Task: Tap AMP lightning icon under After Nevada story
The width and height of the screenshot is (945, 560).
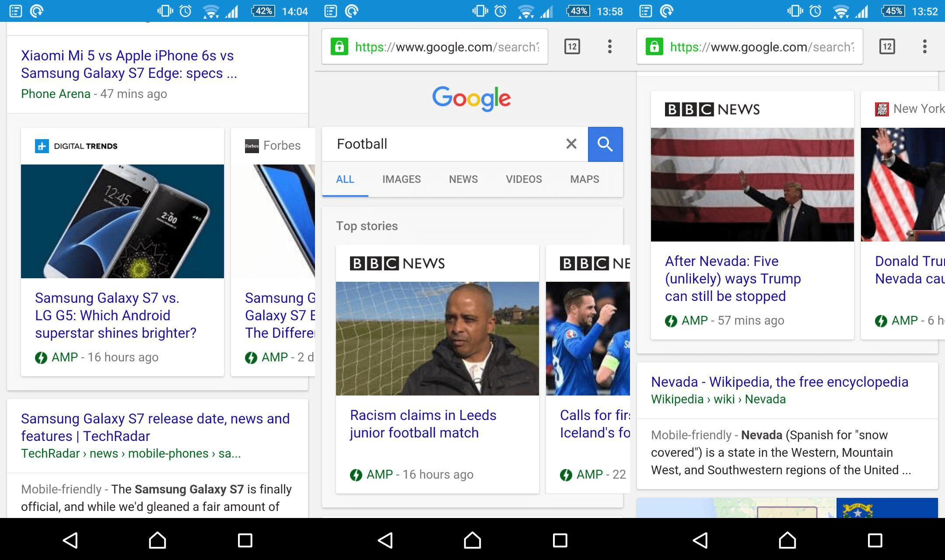Action: 671,321
